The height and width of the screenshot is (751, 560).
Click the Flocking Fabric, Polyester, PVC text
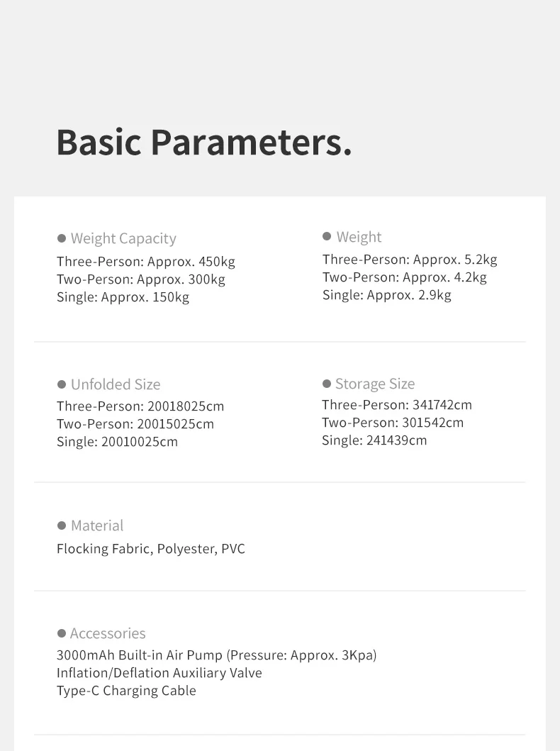pos(151,549)
